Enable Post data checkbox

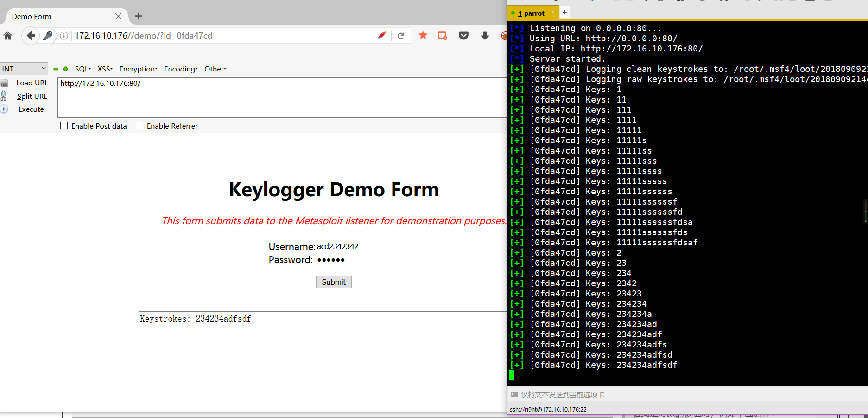pyautogui.click(x=64, y=126)
